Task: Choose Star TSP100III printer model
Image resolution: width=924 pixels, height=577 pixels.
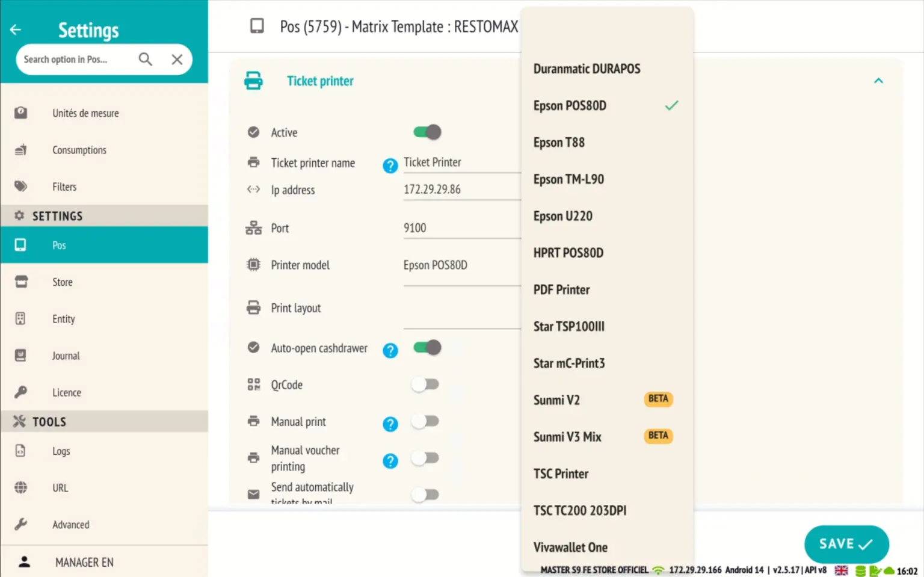Action: point(608,326)
